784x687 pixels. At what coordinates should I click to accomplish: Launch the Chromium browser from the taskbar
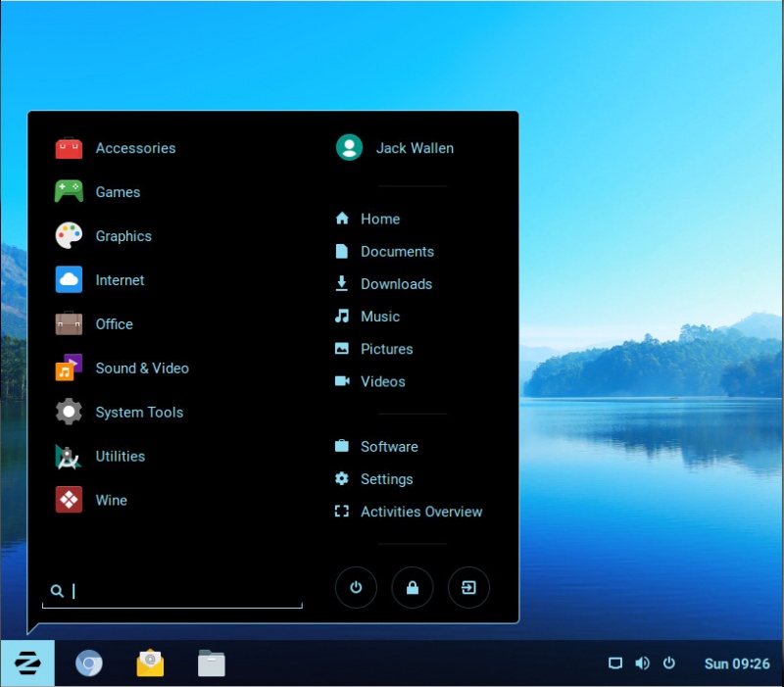(x=89, y=663)
